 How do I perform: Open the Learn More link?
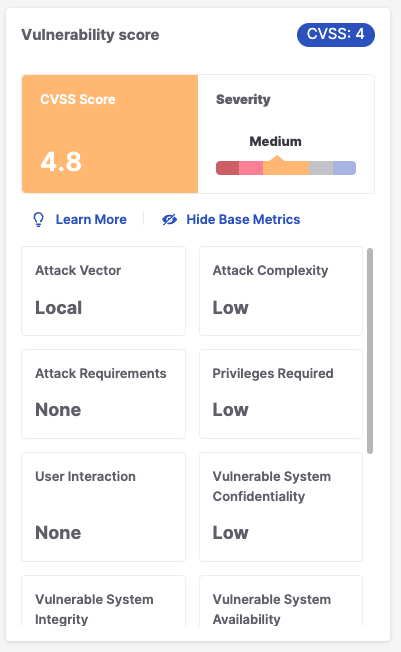pos(91,220)
